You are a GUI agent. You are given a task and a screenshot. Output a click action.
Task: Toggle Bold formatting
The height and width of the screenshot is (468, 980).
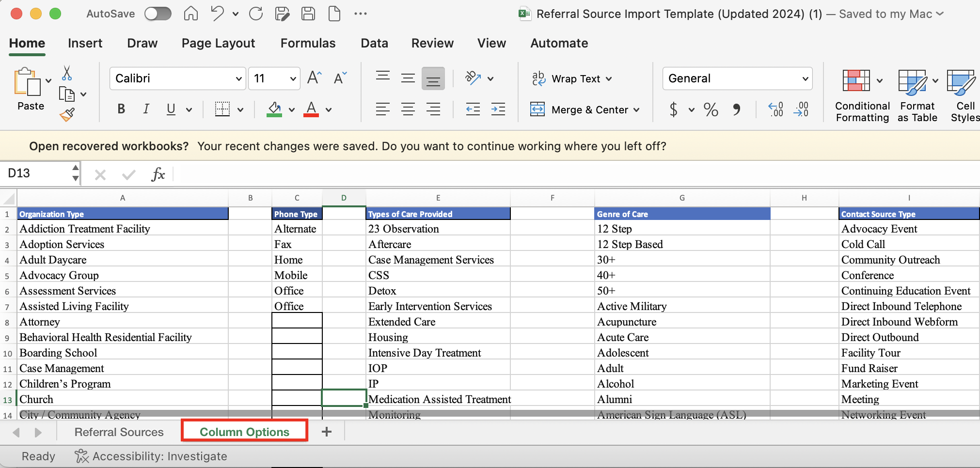[121, 109]
